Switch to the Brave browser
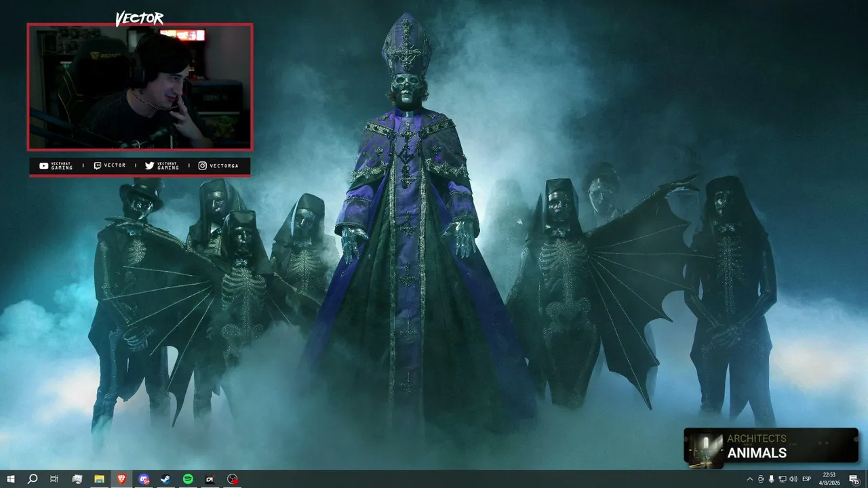The height and width of the screenshot is (488, 868). (121, 479)
